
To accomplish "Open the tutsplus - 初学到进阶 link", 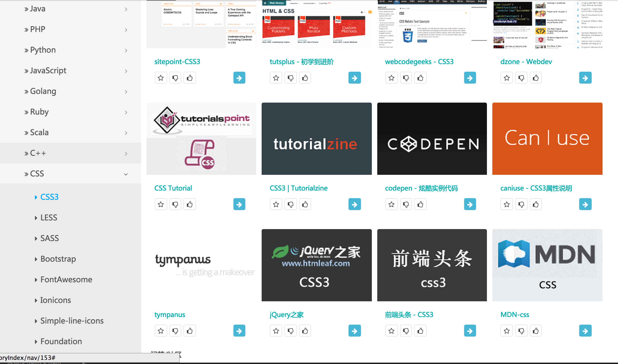I will pos(302,62).
